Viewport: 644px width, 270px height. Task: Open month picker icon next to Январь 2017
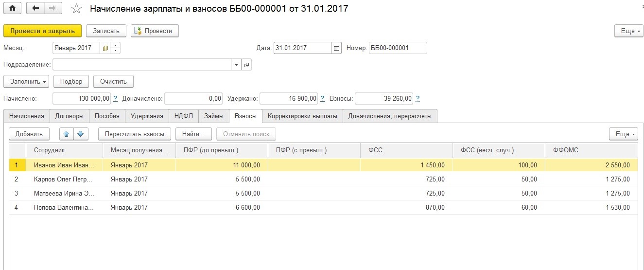[105, 48]
